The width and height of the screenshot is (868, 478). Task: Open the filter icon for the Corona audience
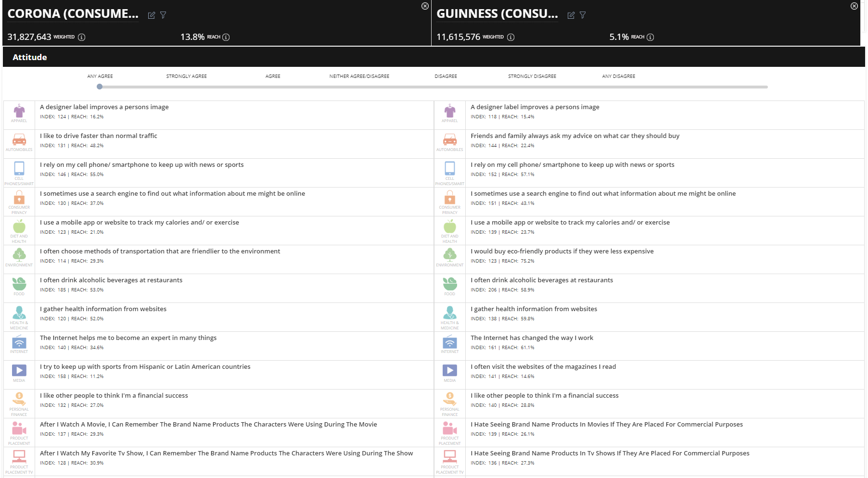click(163, 15)
